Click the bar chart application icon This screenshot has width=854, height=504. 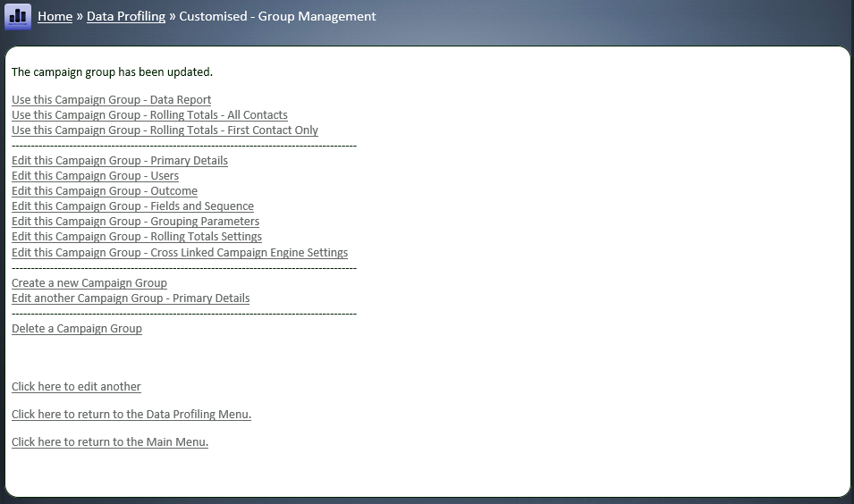tap(18, 17)
